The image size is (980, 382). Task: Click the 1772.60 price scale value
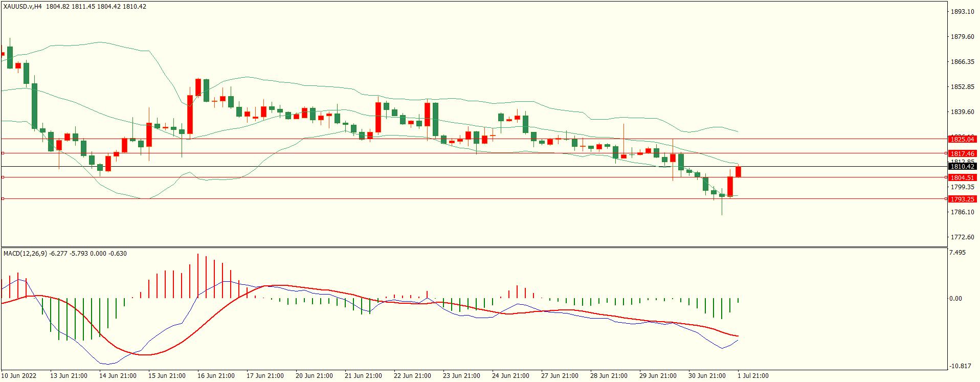point(962,237)
